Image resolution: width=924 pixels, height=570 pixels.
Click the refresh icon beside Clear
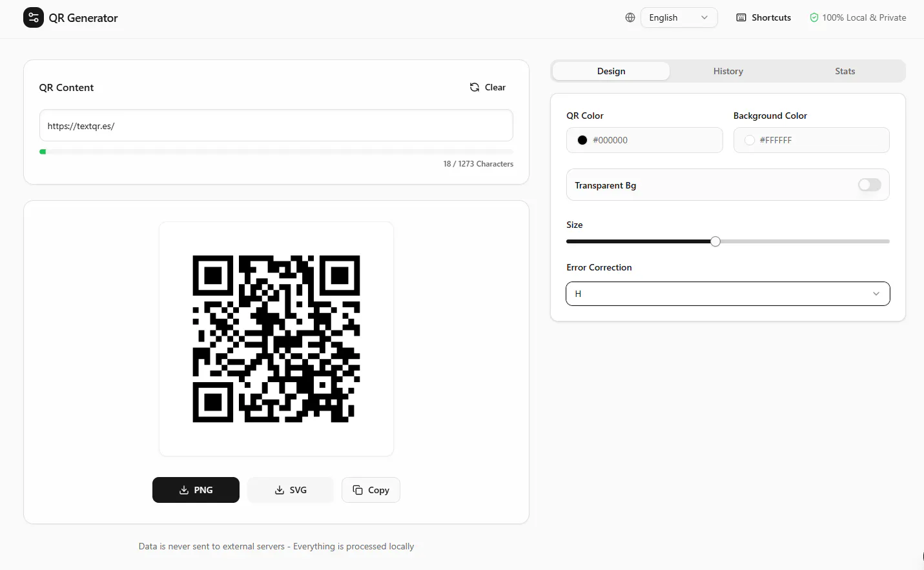click(475, 87)
